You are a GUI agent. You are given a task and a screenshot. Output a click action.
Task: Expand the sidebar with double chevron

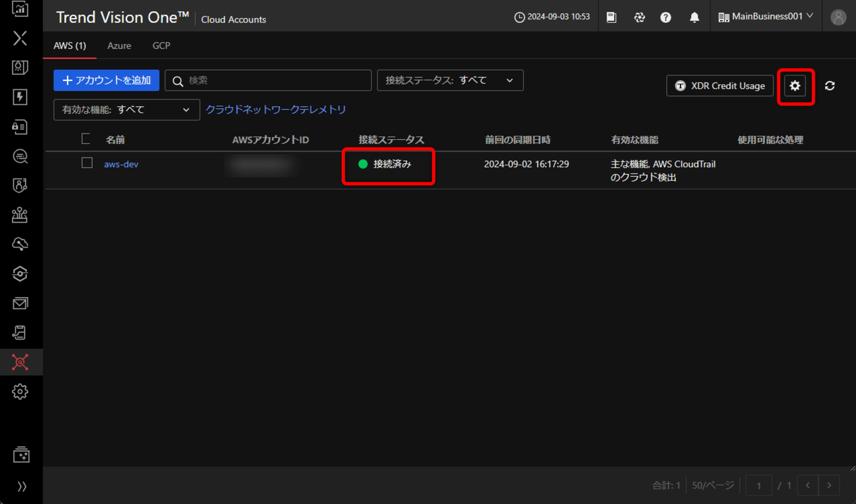(x=22, y=486)
